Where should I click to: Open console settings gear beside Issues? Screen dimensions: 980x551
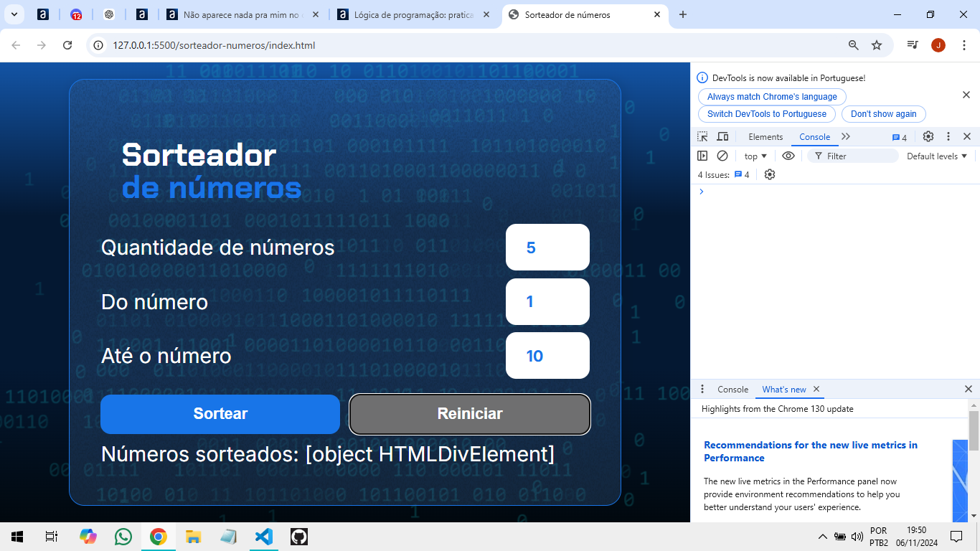(x=770, y=174)
